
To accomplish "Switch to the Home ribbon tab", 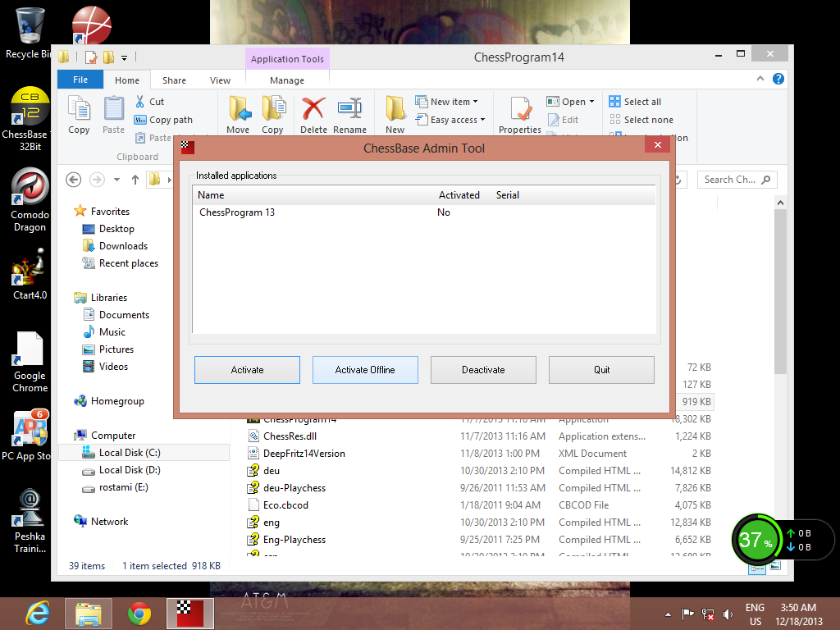I will click(127, 80).
